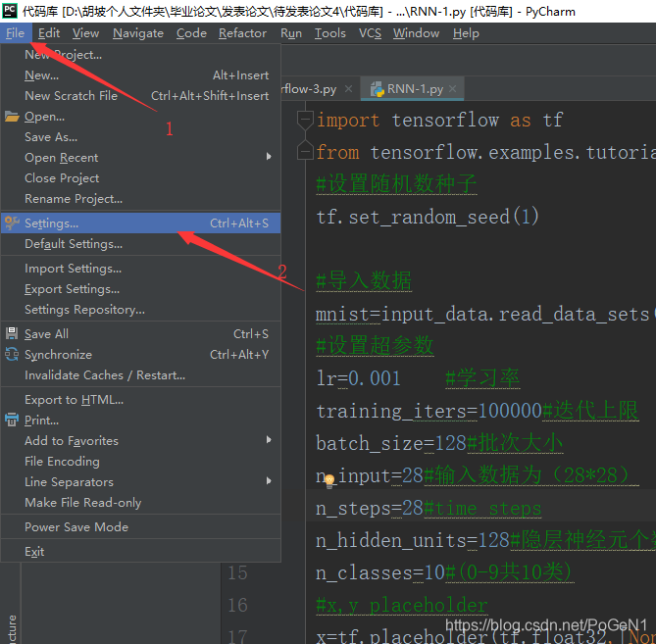Choose Export to HTML...
Image resolution: width=656 pixels, height=644 pixels.
tap(140, 399)
